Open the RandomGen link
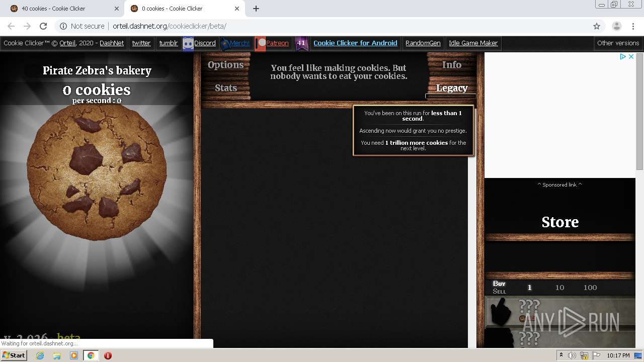 [423, 43]
